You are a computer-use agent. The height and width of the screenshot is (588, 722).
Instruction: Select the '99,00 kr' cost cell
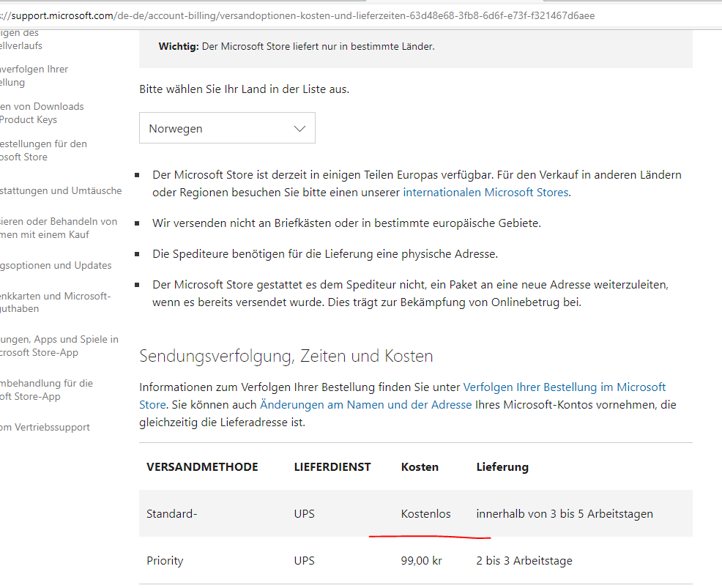pyautogui.click(x=421, y=561)
